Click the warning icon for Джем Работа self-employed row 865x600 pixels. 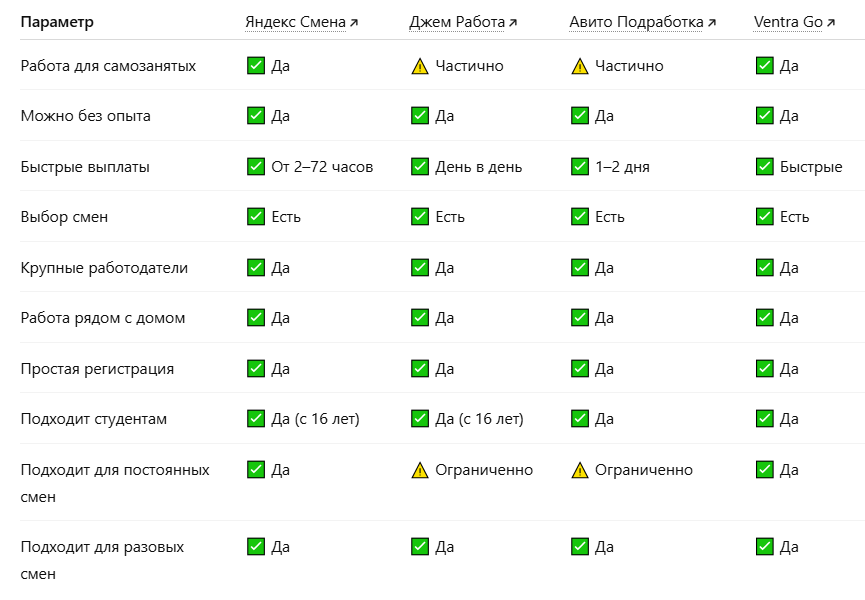420,66
